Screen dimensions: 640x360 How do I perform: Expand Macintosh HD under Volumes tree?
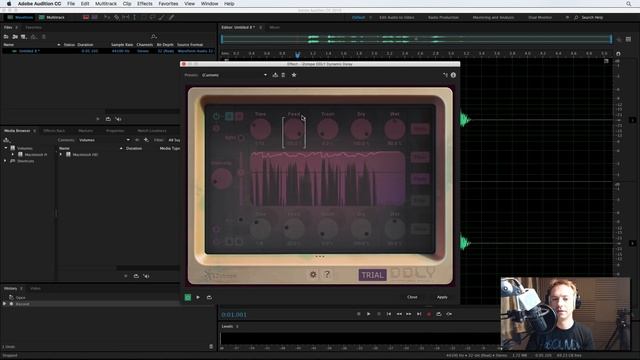point(13,155)
